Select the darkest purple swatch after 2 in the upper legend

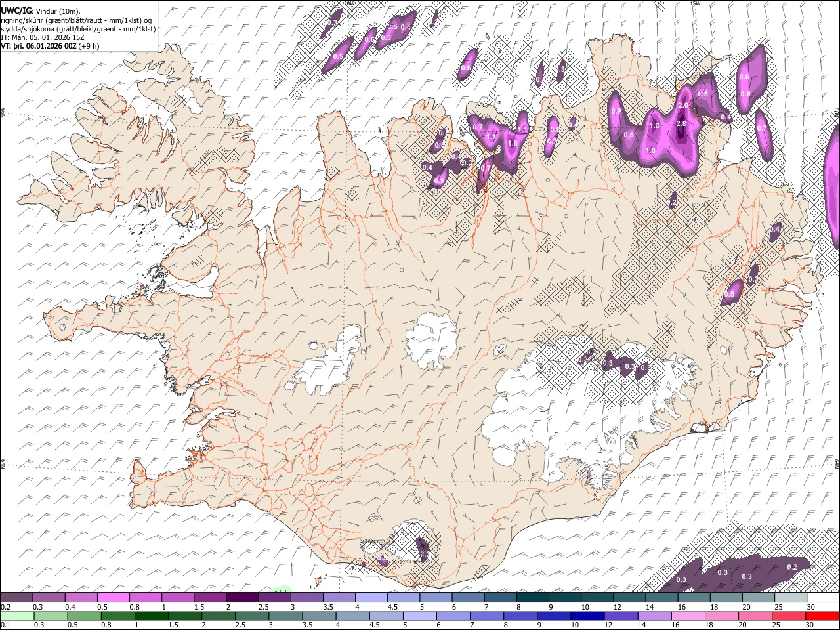click(x=242, y=597)
